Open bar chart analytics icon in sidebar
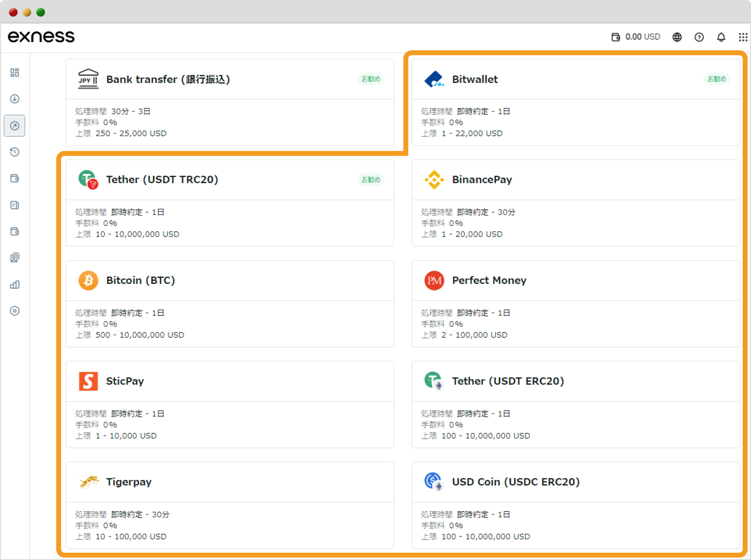The height and width of the screenshot is (560, 751). click(x=15, y=284)
